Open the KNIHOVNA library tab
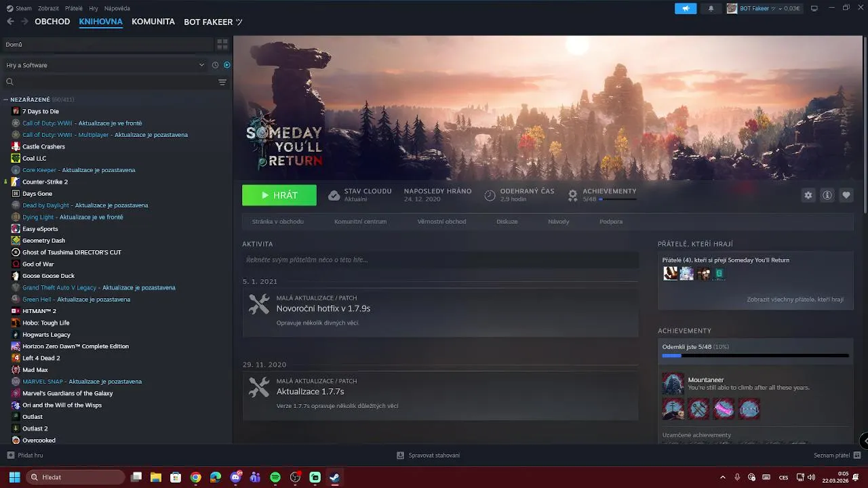 [100, 22]
